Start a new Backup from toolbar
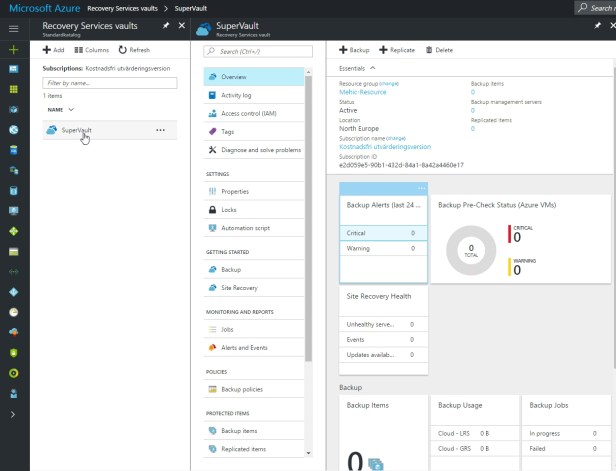Image resolution: width=616 pixels, height=471 pixels. (354, 49)
